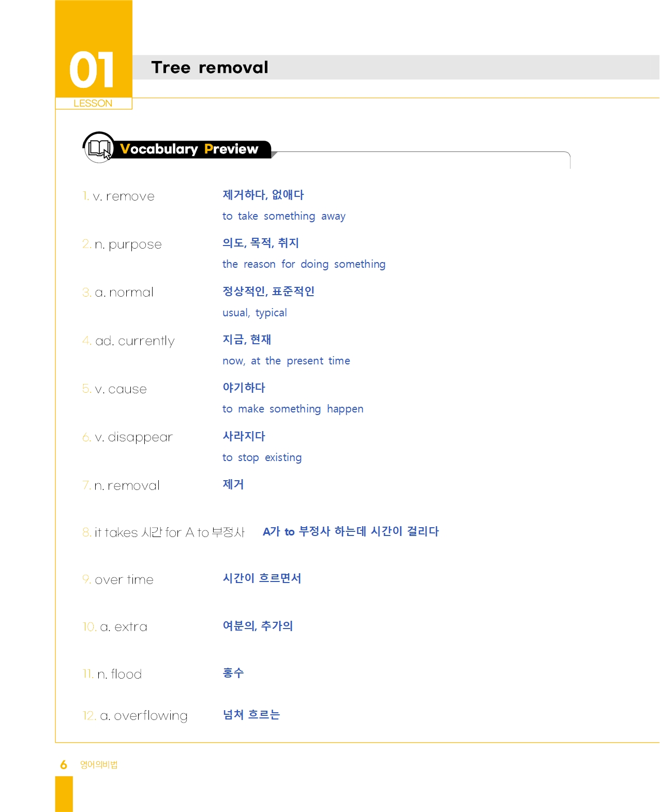This screenshot has height=812, width=660.
Task: Click the '01' lesson number
Action: (x=92, y=70)
